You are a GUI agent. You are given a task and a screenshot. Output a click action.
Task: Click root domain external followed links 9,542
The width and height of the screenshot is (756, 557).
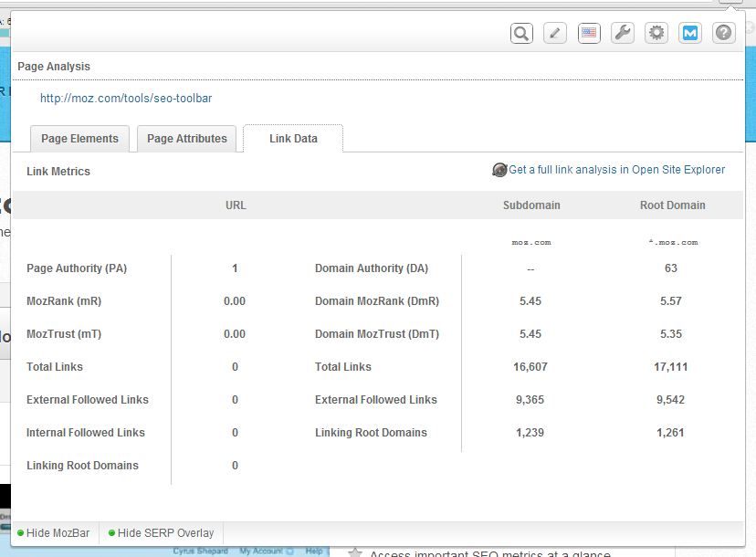670,400
